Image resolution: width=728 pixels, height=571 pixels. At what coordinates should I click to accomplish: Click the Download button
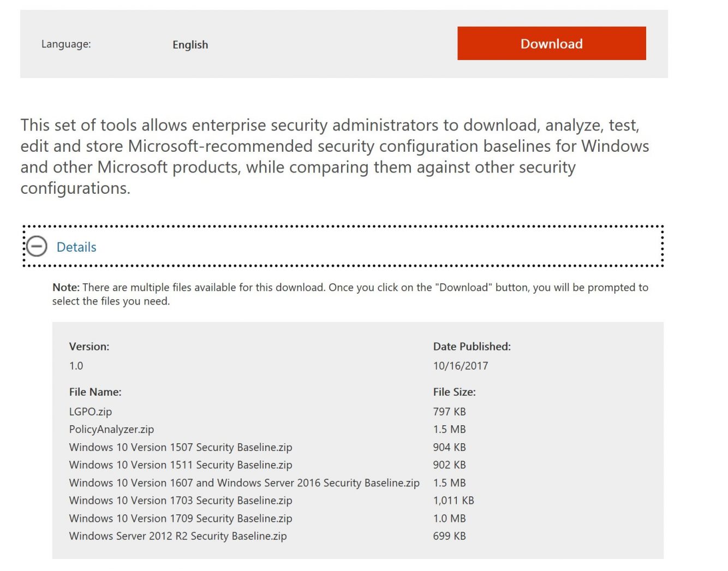[x=551, y=44]
